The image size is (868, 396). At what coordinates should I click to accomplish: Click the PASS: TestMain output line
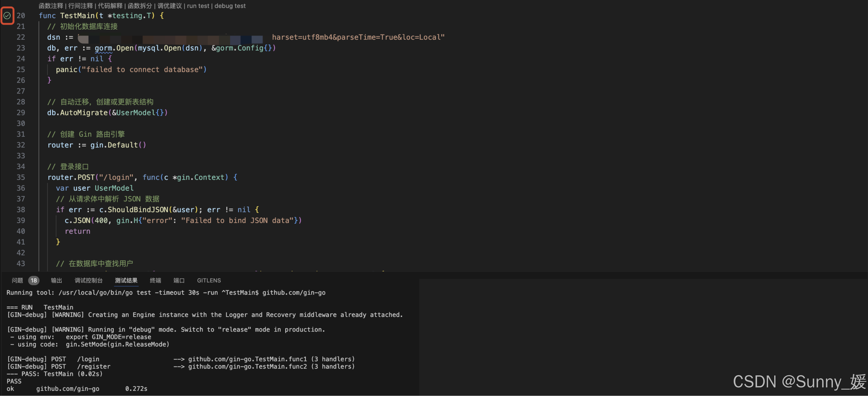click(54, 374)
